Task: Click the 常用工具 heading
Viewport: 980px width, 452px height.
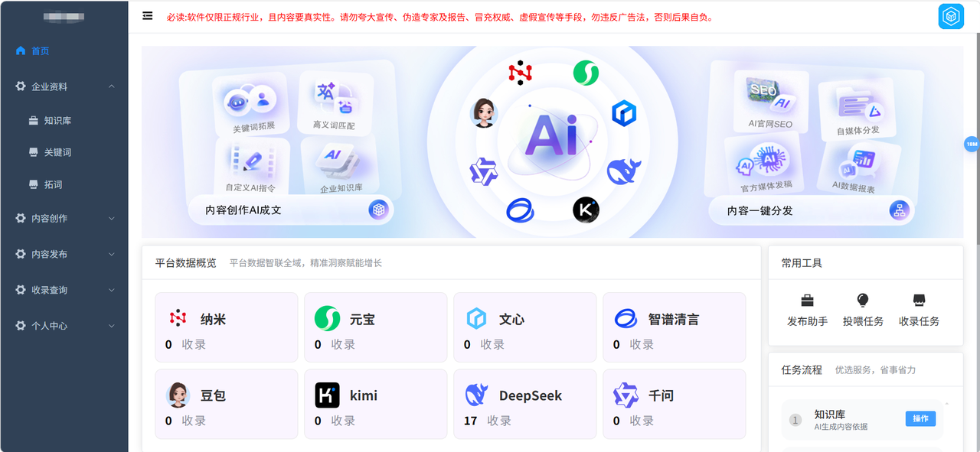Action: click(x=802, y=263)
